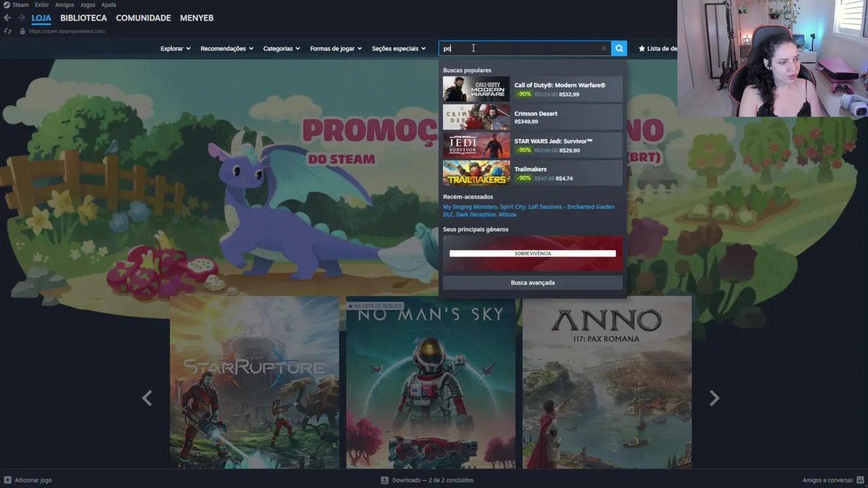Viewport: 868px width, 488px height.
Task: Click the Buscas populares heading
Action: tap(467, 70)
